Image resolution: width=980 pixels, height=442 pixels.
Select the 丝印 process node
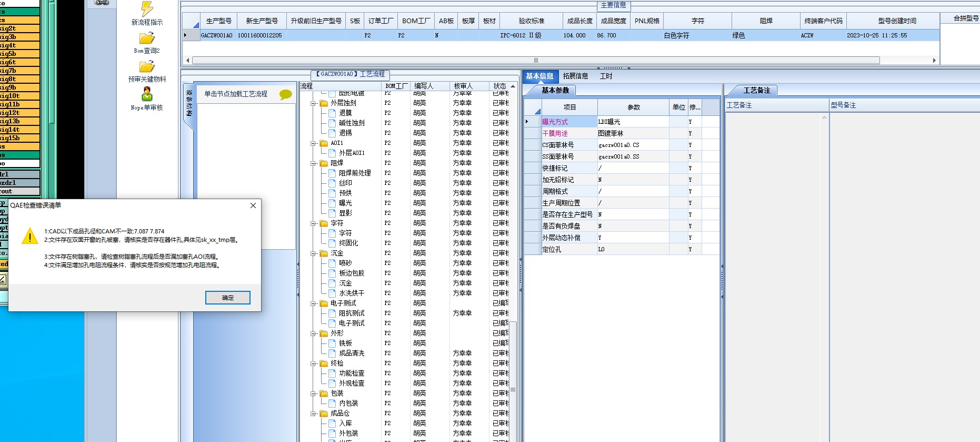tap(345, 183)
